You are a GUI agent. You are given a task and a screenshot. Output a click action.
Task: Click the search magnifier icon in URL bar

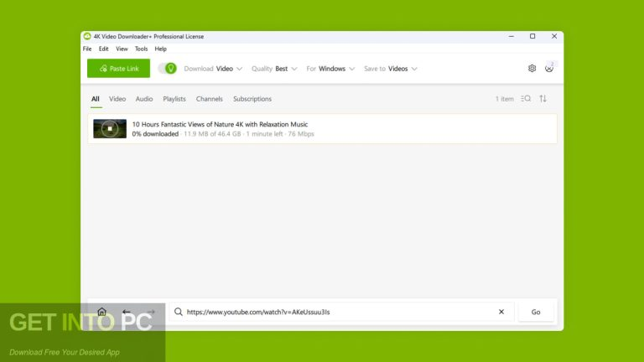click(x=179, y=312)
